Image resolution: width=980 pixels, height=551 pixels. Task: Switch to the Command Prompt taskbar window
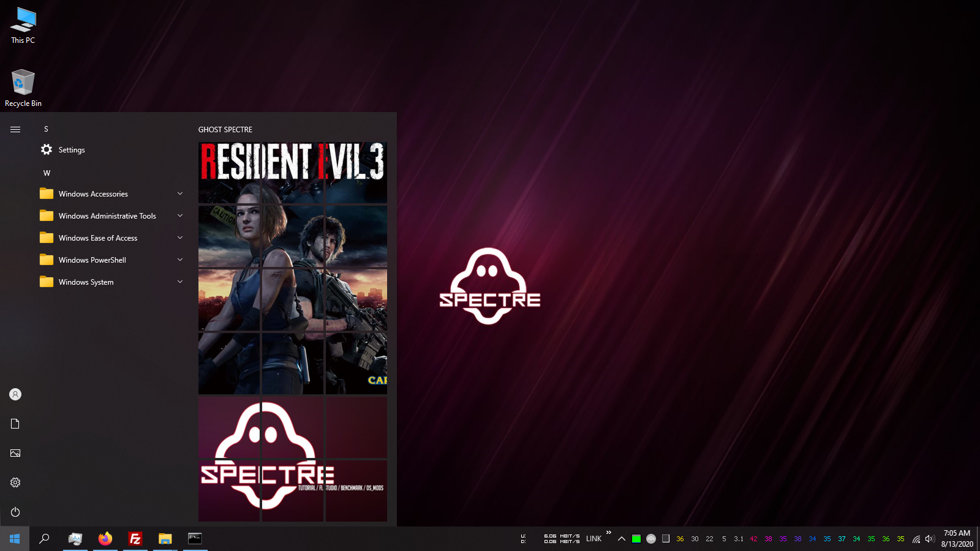point(195,539)
